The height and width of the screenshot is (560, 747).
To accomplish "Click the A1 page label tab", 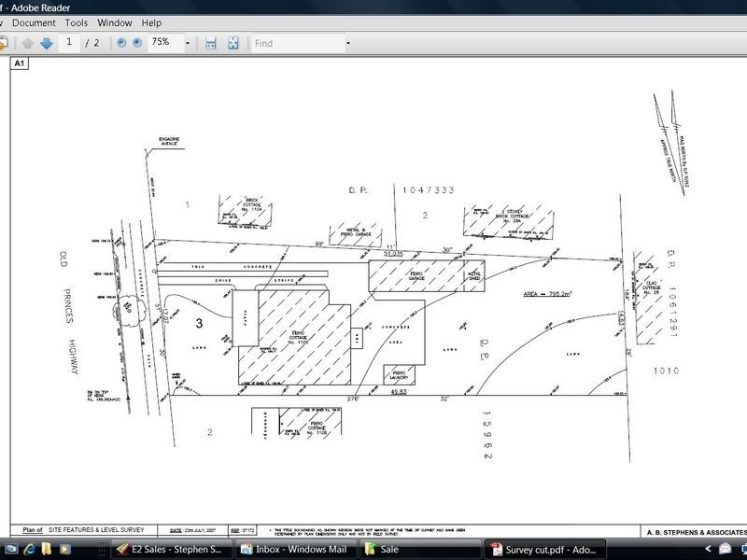I will [19, 63].
